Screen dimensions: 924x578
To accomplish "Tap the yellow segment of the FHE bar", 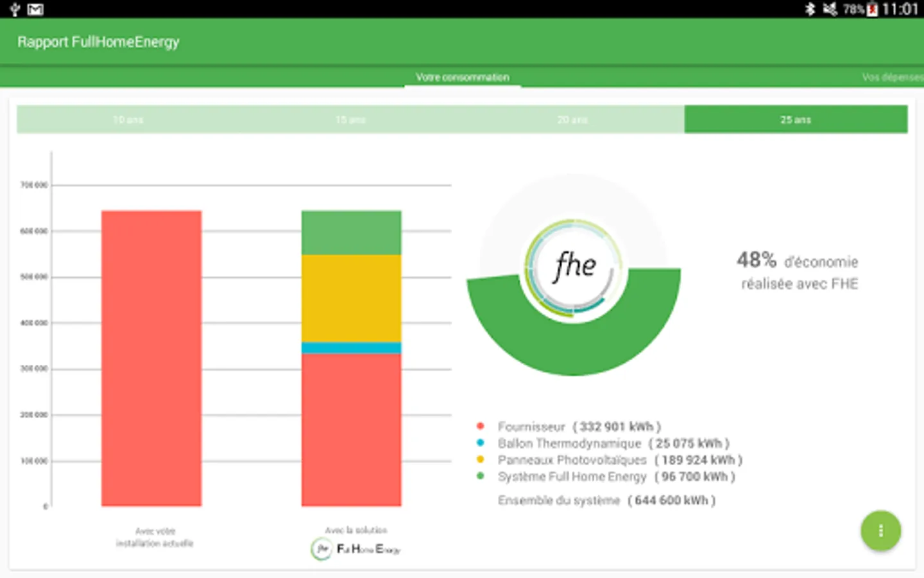I will pos(352,299).
